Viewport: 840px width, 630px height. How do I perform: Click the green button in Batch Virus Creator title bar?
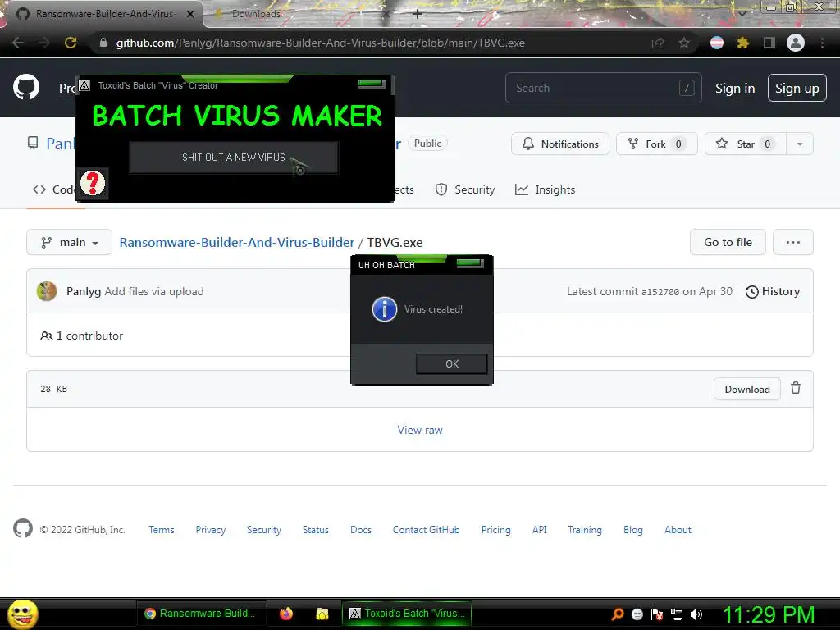tap(372, 84)
